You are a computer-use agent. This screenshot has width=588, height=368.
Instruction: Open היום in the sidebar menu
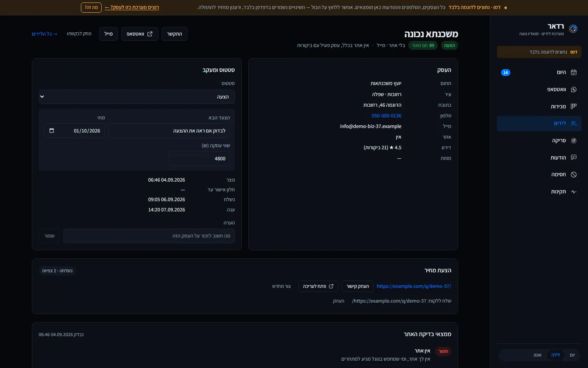(x=539, y=72)
